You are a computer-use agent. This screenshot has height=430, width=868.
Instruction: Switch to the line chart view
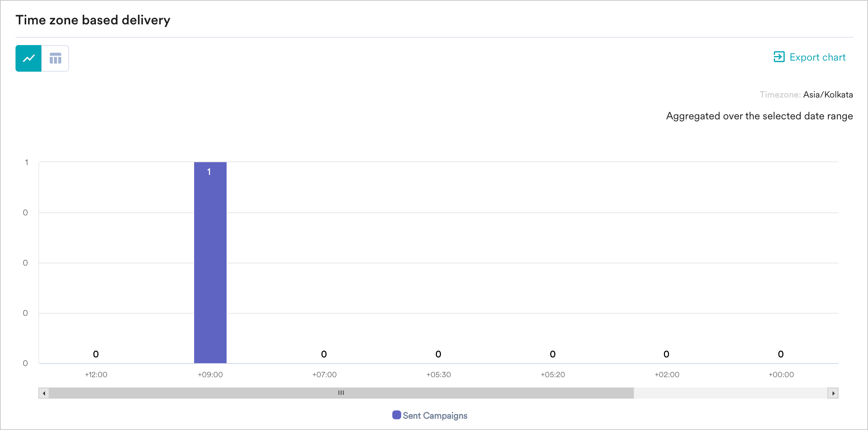click(28, 58)
